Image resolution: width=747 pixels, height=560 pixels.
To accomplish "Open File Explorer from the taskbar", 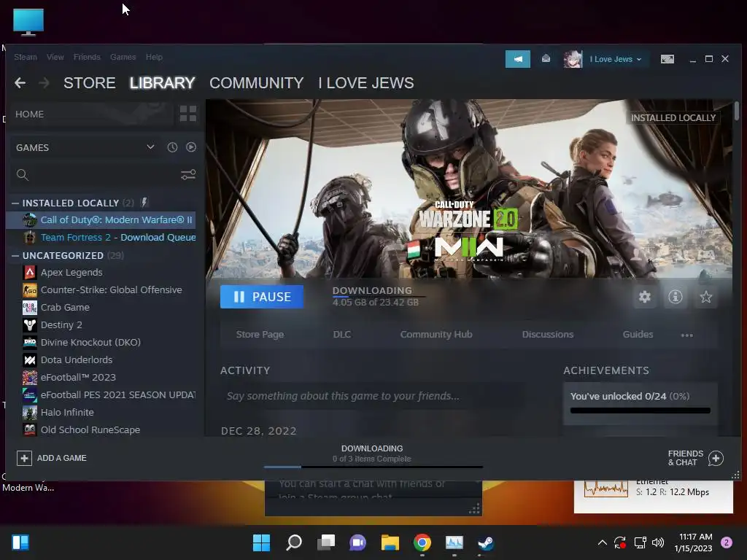I will click(x=390, y=542).
